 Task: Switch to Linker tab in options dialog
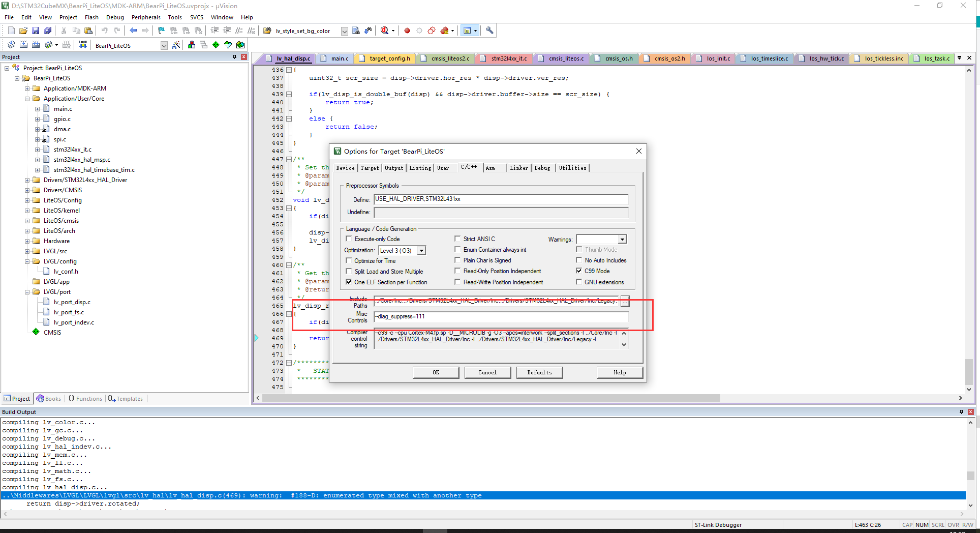519,168
